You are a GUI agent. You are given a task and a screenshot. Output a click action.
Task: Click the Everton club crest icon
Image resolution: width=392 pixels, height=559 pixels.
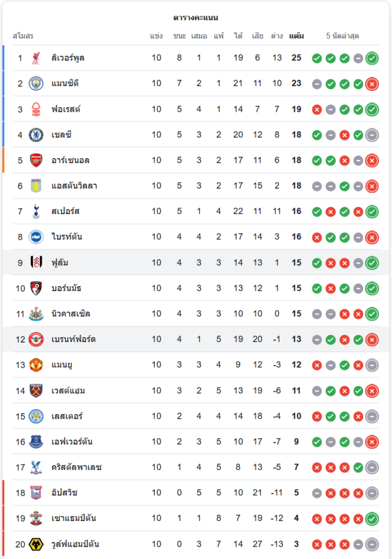(36, 442)
